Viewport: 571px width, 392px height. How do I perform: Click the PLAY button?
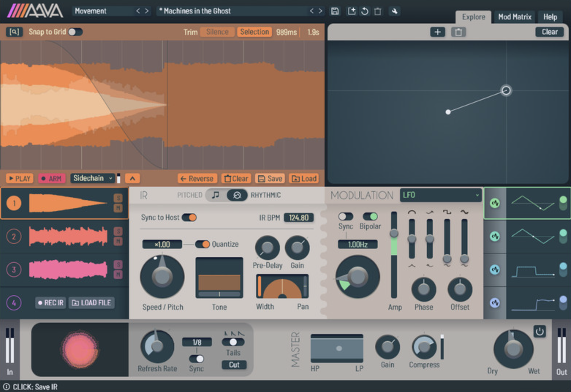20,178
